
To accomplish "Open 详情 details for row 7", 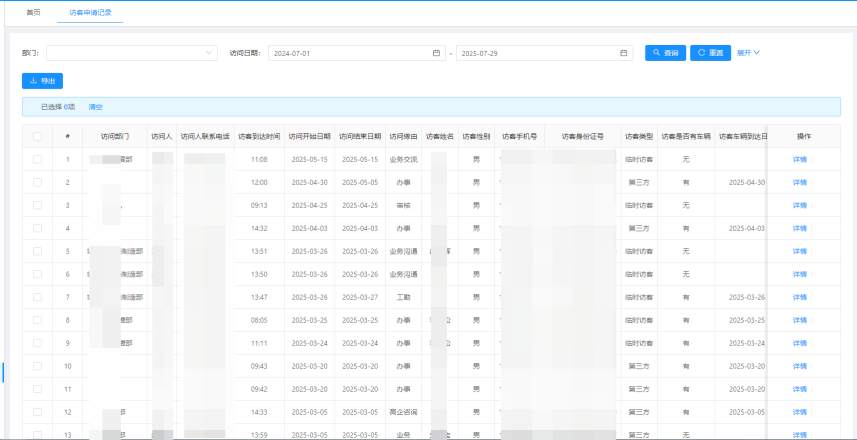I will (800, 297).
